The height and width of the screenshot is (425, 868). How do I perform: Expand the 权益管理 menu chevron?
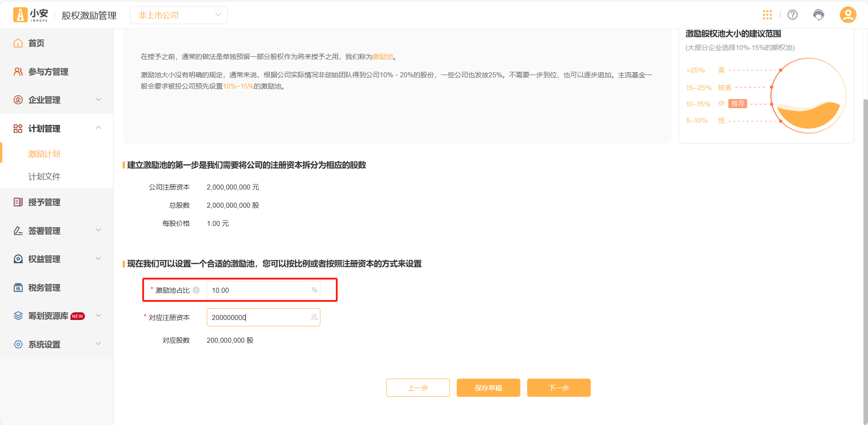point(98,259)
